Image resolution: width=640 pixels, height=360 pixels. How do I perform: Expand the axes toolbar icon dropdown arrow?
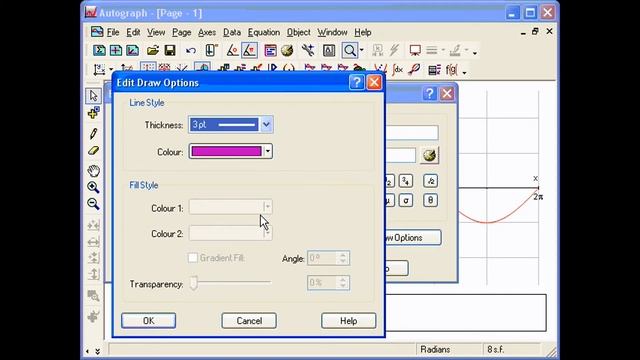click(x=111, y=70)
